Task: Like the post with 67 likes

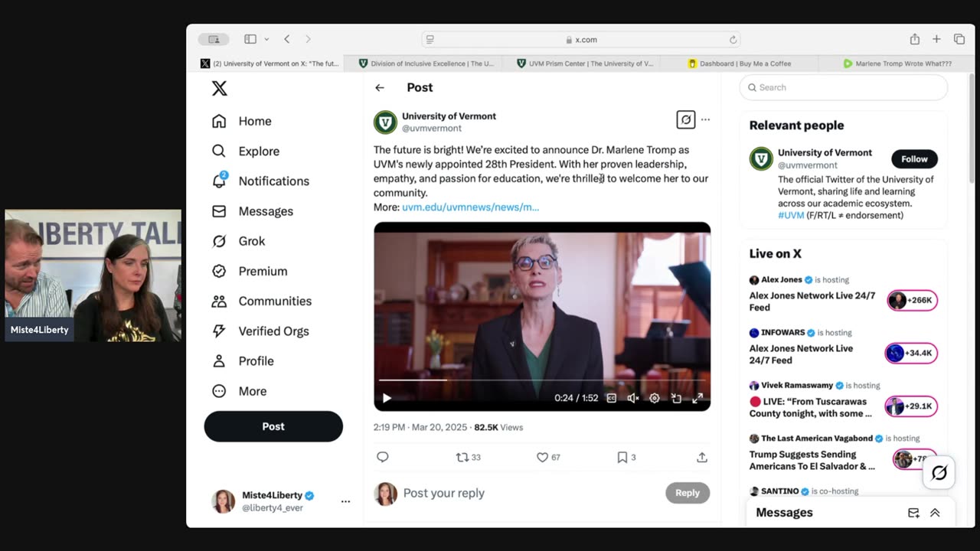Action: (548, 457)
